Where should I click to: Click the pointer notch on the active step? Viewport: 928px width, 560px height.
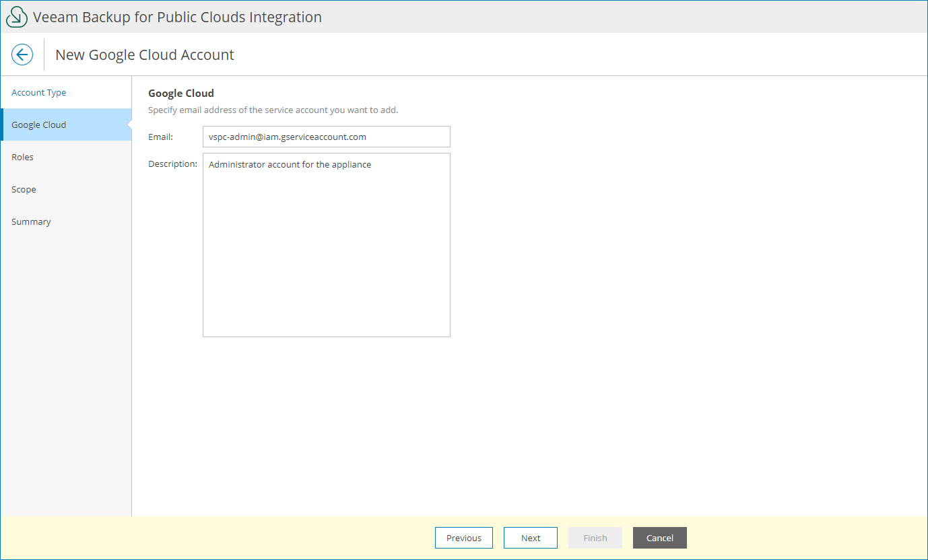tap(129, 125)
